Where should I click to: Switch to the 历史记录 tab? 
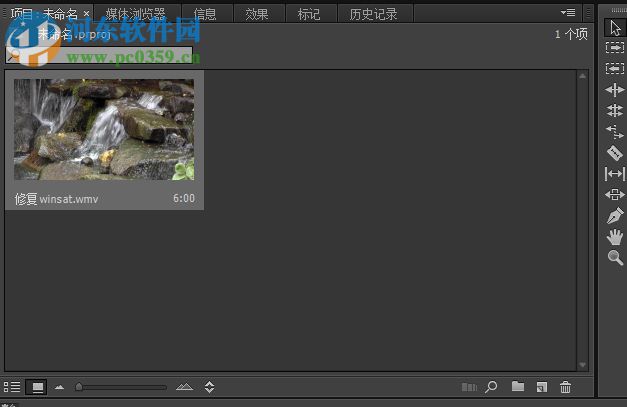pyautogui.click(x=373, y=14)
